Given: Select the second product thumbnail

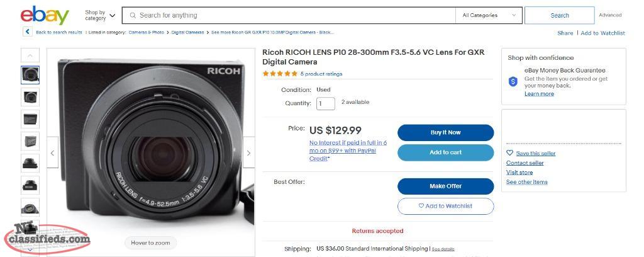Looking at the screenshot, I should 30,97.
